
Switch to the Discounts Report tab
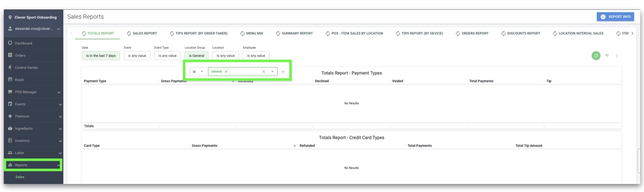pos(521,33)
